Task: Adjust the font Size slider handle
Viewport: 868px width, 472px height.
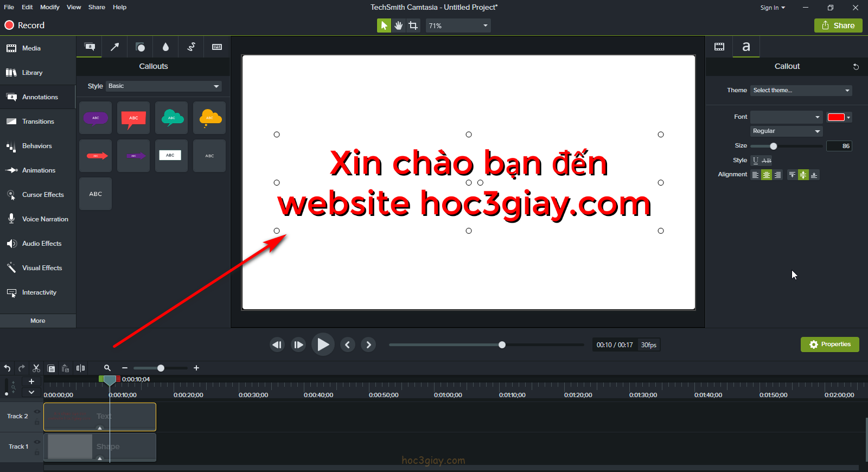Action: [x=774, y=146]
